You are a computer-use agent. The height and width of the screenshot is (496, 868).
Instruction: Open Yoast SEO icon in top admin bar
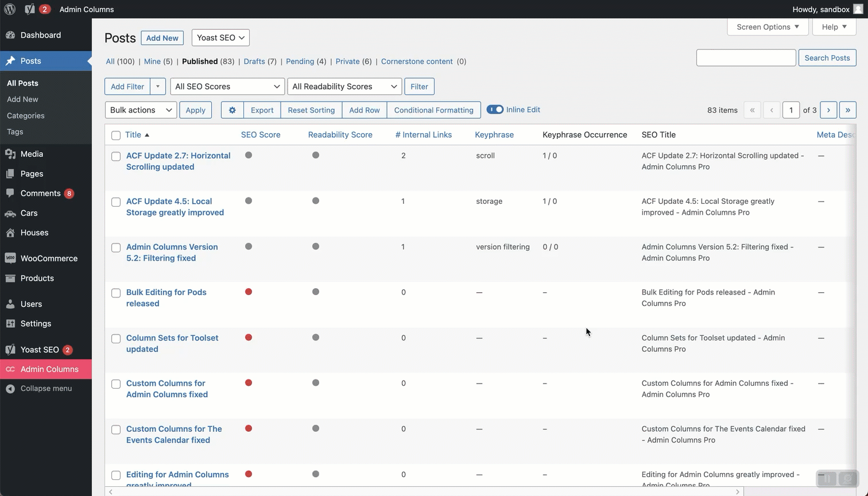coord(30,9)
